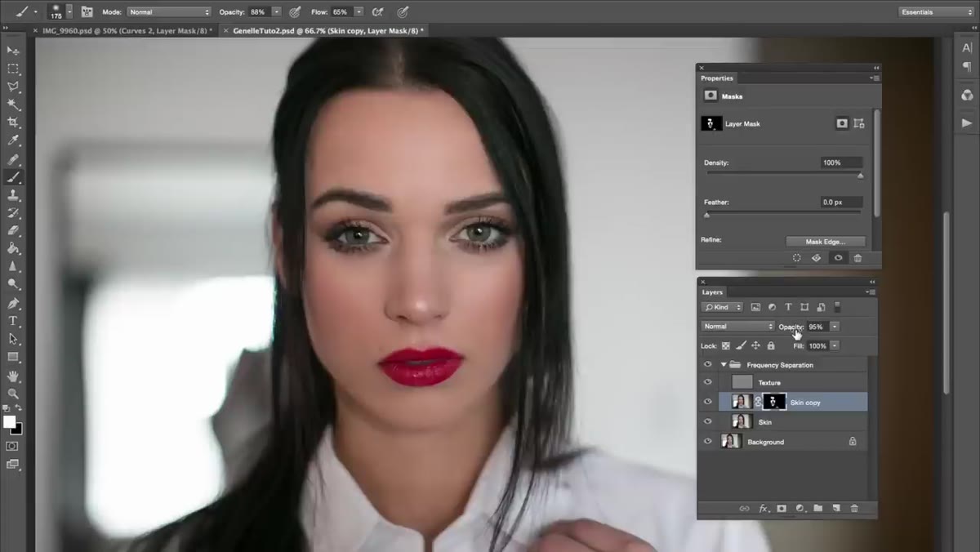Hide the Frequency Separation group
The image size is (980, 552).
[x=708, y=365]
